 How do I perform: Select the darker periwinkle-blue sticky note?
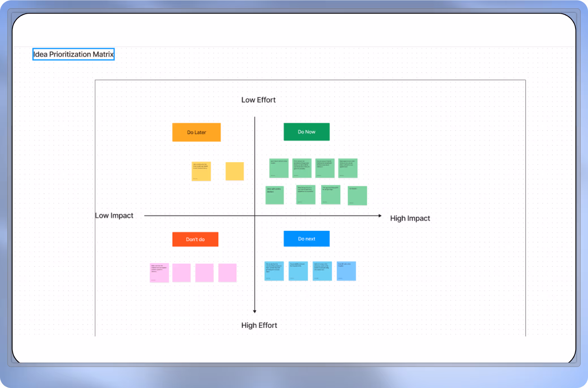(x=346, y=271)
